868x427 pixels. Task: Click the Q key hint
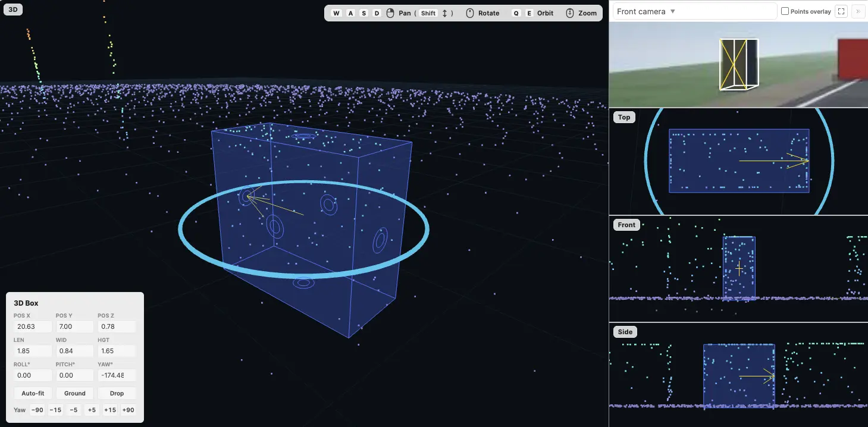[x=516, y=13]
